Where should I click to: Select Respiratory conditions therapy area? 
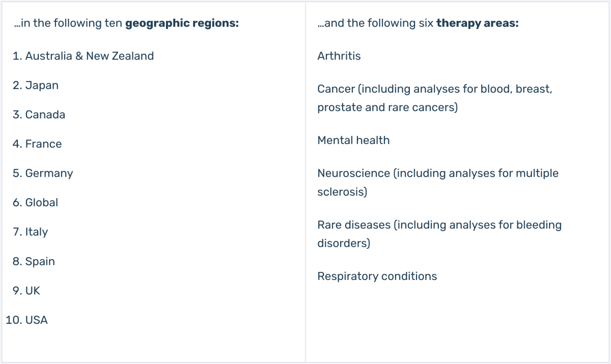(377, 276)
